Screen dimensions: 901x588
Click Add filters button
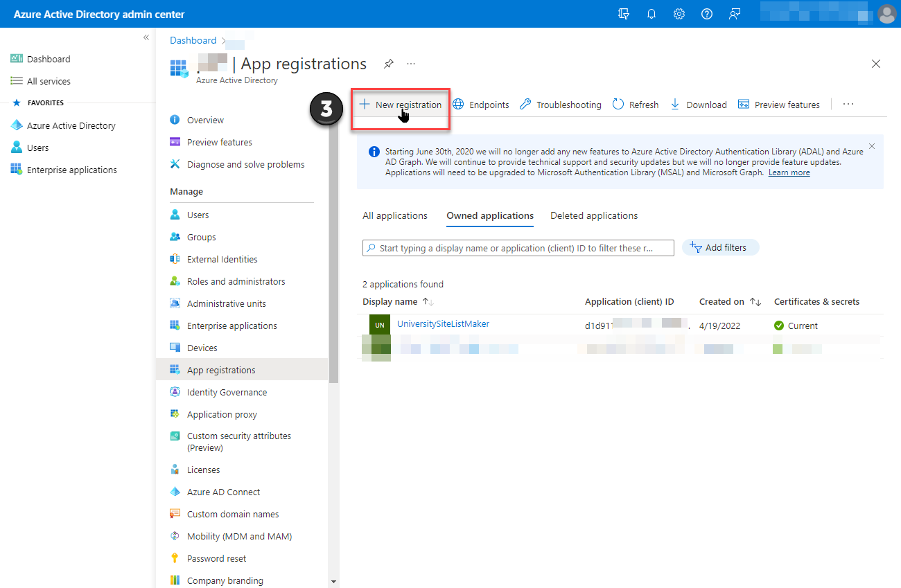coord(721,247)
